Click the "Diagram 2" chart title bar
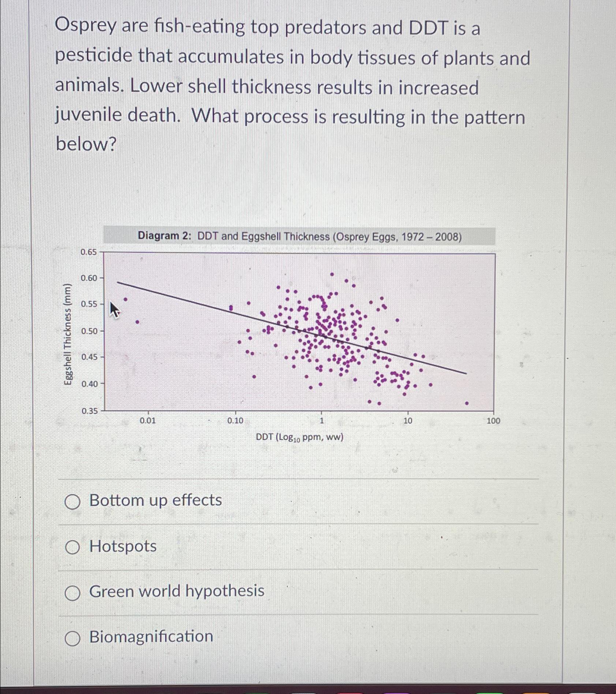 pyautogui.click(x=299, y=236)
